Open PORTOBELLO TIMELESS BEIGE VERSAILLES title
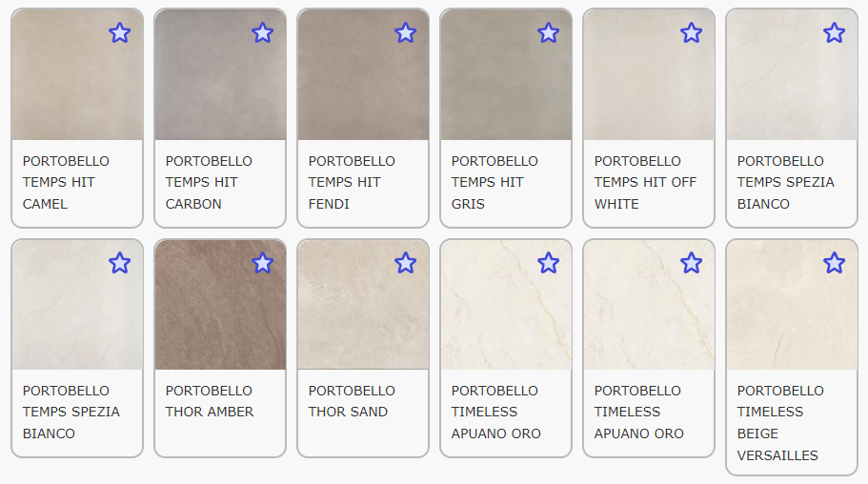 [x=780, y=423]
